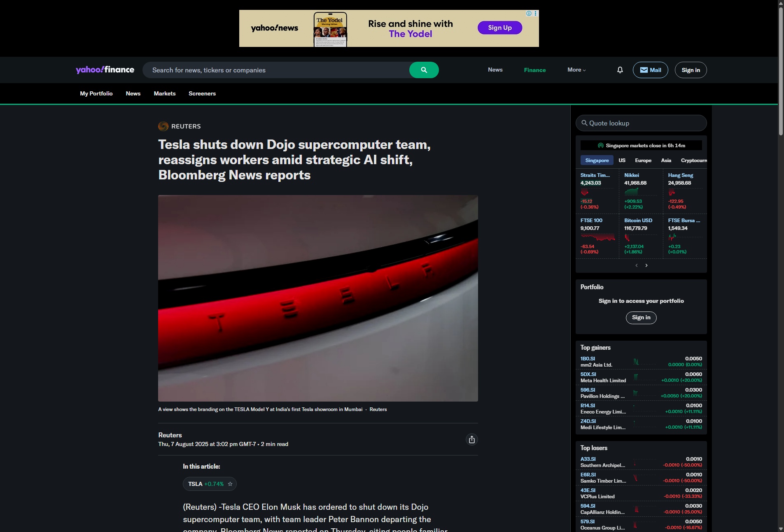
Task: Open Nikkei index quote
Action: coord(632,175)
